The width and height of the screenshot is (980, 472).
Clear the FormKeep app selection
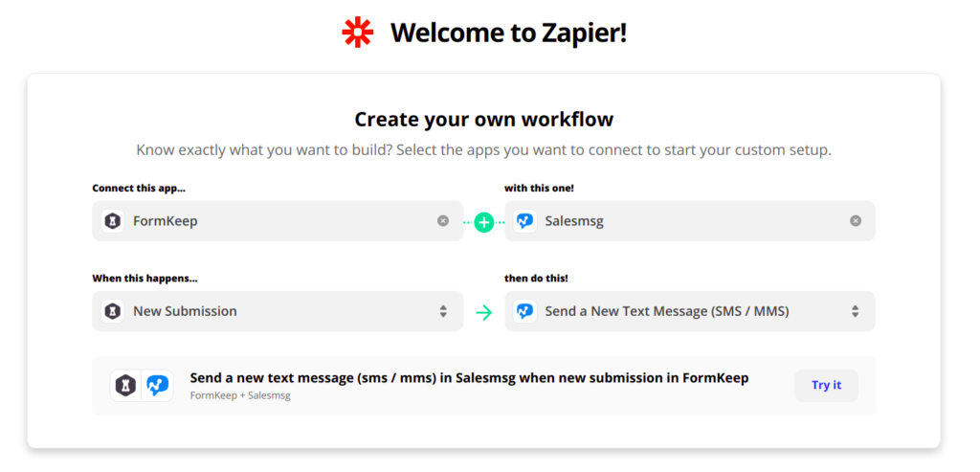coord(443,221)
